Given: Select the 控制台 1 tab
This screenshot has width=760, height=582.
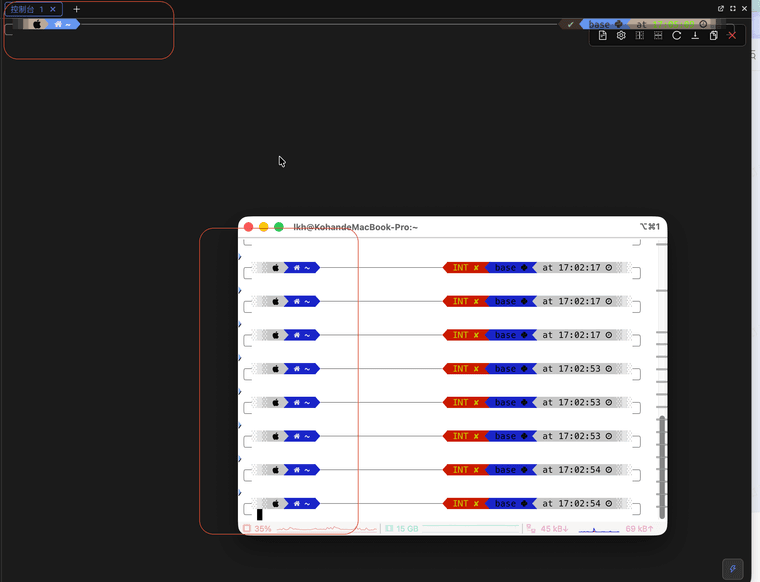Looking at the screenshot, I should click(27, 9).
